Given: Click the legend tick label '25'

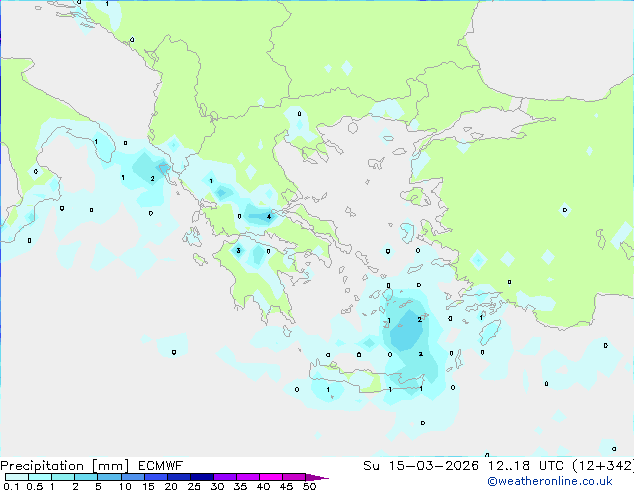Looking at the screenshot, I should 194,486.
